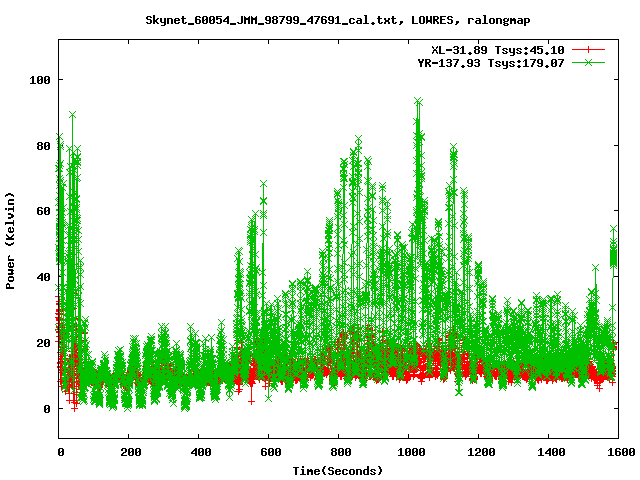Viewport: 640px width, 480px height.
Task: Click the 200 tick label on x-axis
Action: click(129, 453)
